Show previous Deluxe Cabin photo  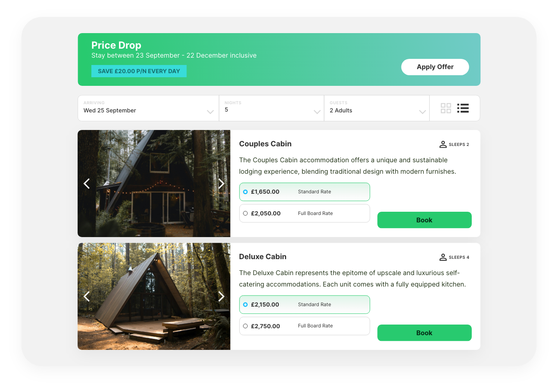(87, 296)
